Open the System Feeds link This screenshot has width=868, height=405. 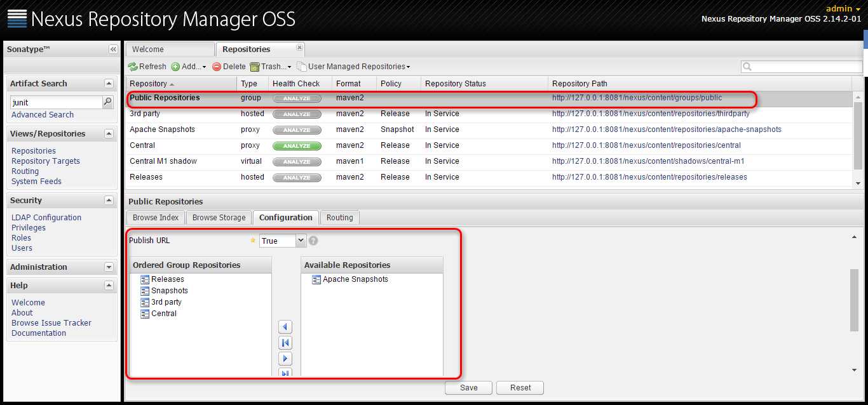click(37, 182)
